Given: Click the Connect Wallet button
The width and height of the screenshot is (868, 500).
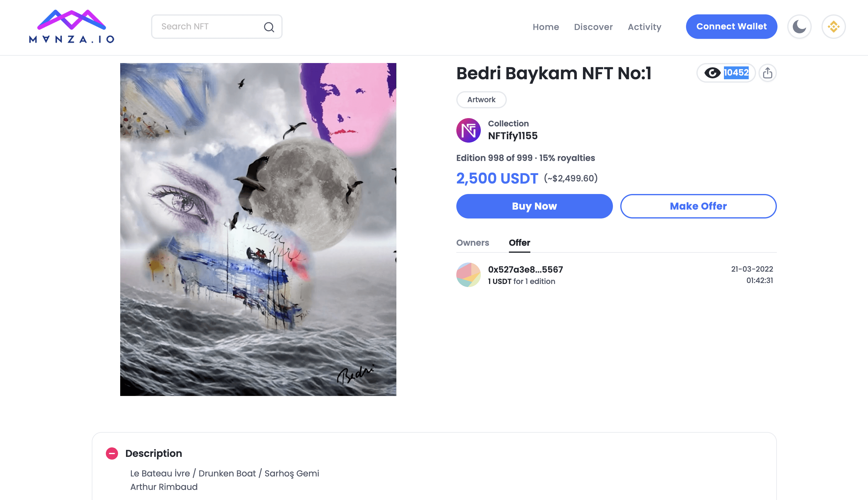Looking at the screenshot, I should [x=731, y=26].
